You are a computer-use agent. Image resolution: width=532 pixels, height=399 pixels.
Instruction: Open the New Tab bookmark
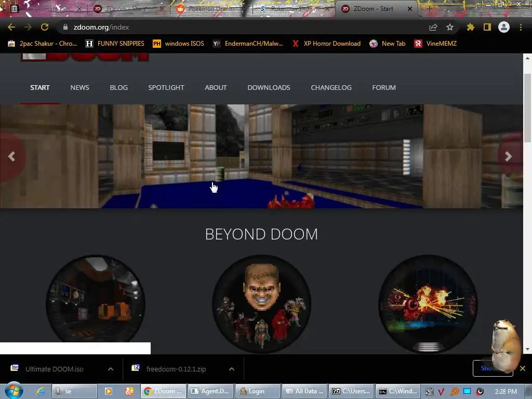[388, 44]
